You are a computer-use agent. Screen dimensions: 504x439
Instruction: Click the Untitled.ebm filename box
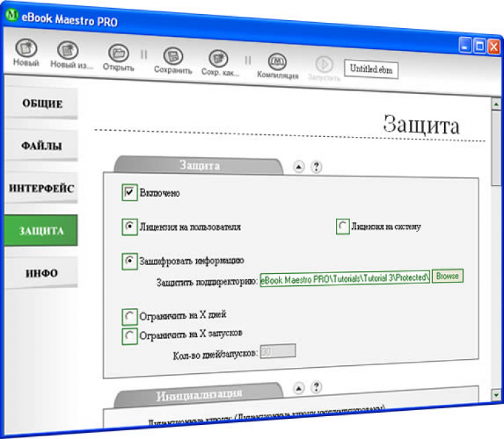click(371, 69)
